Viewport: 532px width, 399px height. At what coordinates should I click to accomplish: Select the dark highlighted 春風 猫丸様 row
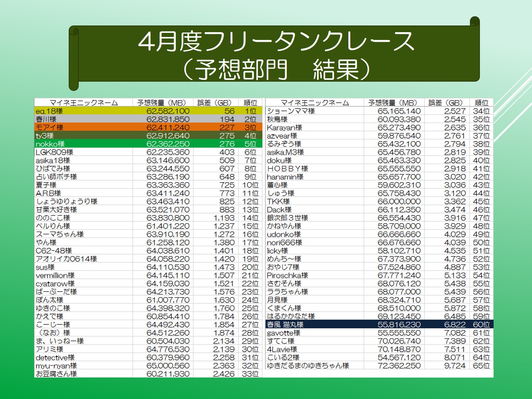[x=379, y=324]
